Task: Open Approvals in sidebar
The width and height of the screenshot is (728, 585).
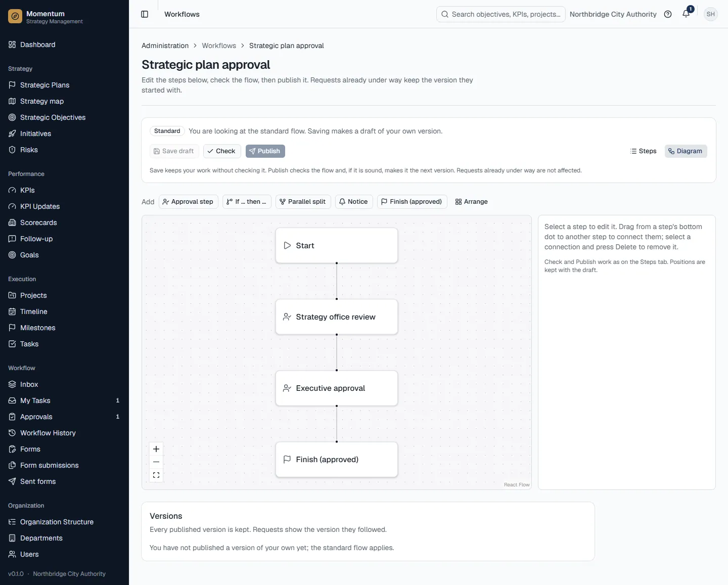Action: [x=64, y=417]
